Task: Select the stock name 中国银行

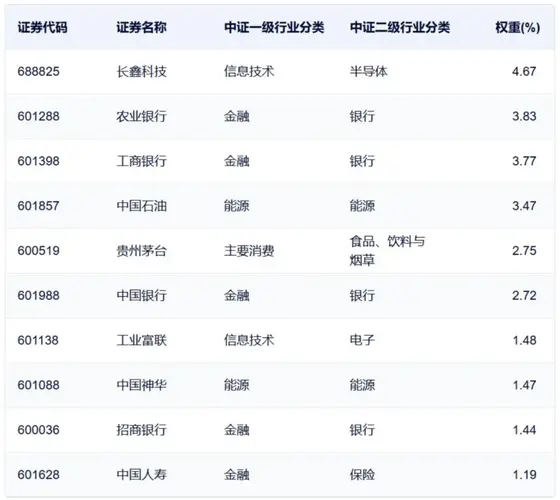Action: pyautogui.click(x=141, y=295)
